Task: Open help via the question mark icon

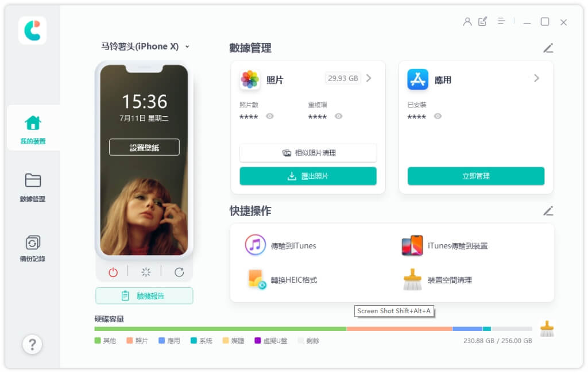Action: click(x=32, y=344)
